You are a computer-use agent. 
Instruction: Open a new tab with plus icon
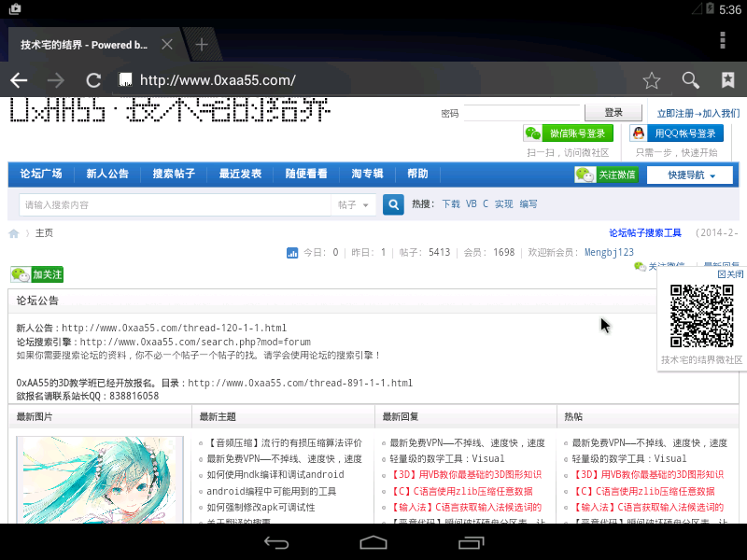[201, 44]
